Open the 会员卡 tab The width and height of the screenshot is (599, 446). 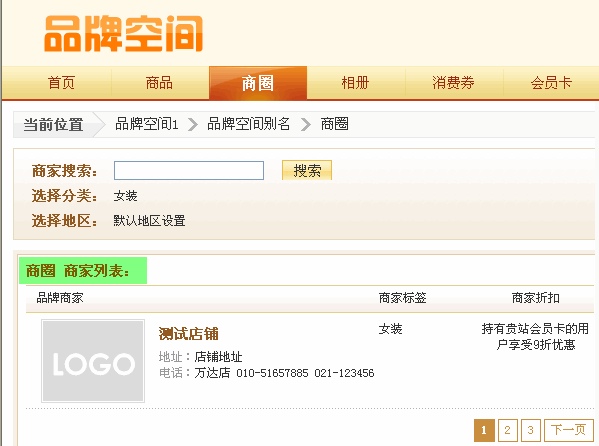(x=551, y=83)
